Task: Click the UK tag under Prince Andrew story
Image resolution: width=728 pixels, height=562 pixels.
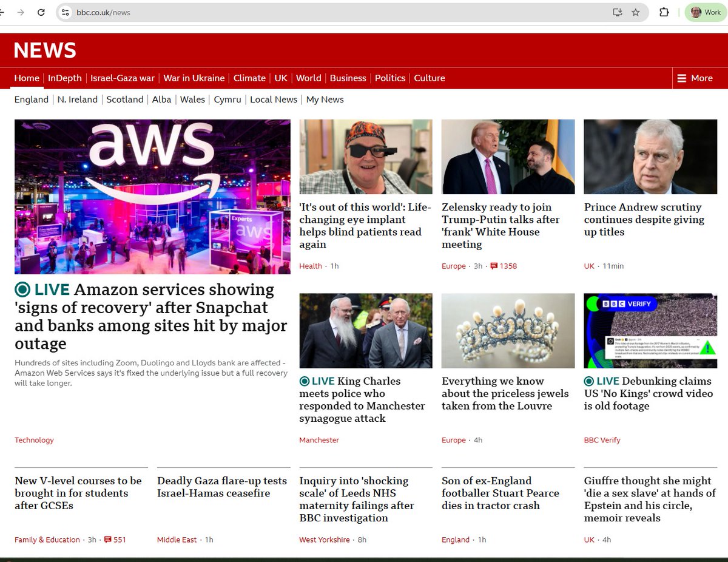Action: (x=590, y=266)
